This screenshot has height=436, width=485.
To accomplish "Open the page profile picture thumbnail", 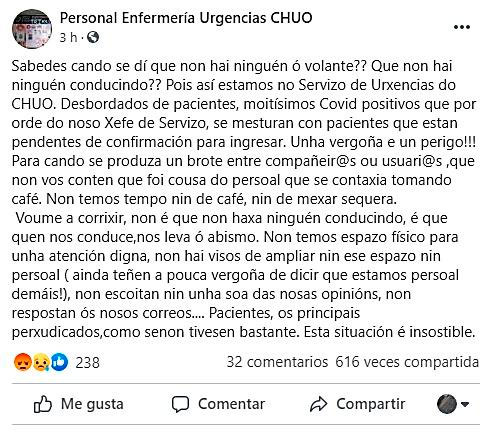I will point(32,29).
